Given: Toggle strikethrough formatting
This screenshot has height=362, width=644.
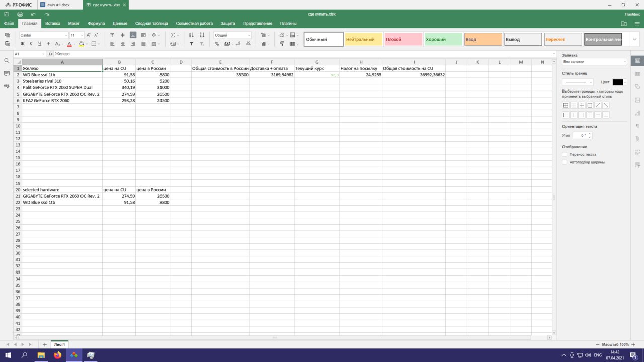Looking at the screenshot, I should click(x=48, y=44).
